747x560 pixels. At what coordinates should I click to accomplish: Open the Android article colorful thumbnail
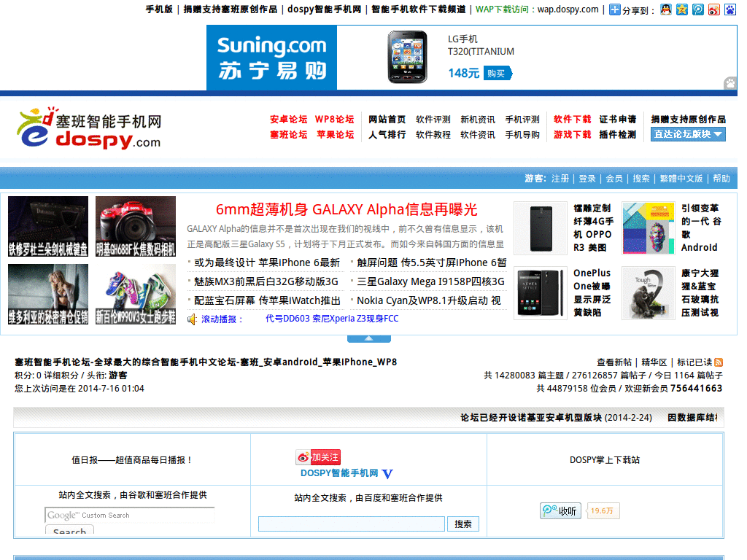pos(649,228)
